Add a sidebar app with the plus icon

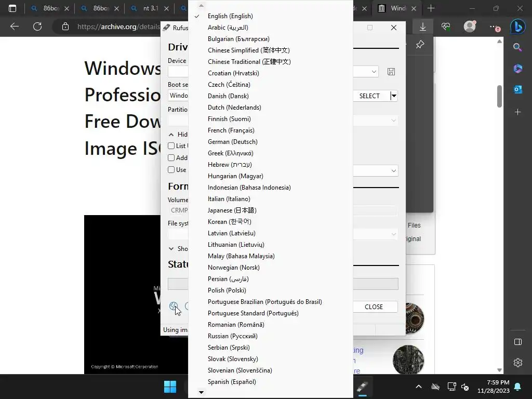518,112
